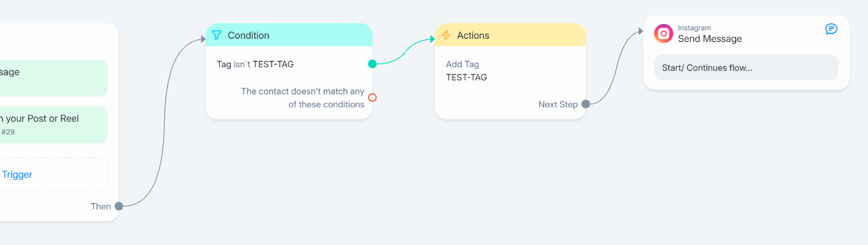Select the Condition node header
This screenshot has width=868, height=245.
[289, 35]
